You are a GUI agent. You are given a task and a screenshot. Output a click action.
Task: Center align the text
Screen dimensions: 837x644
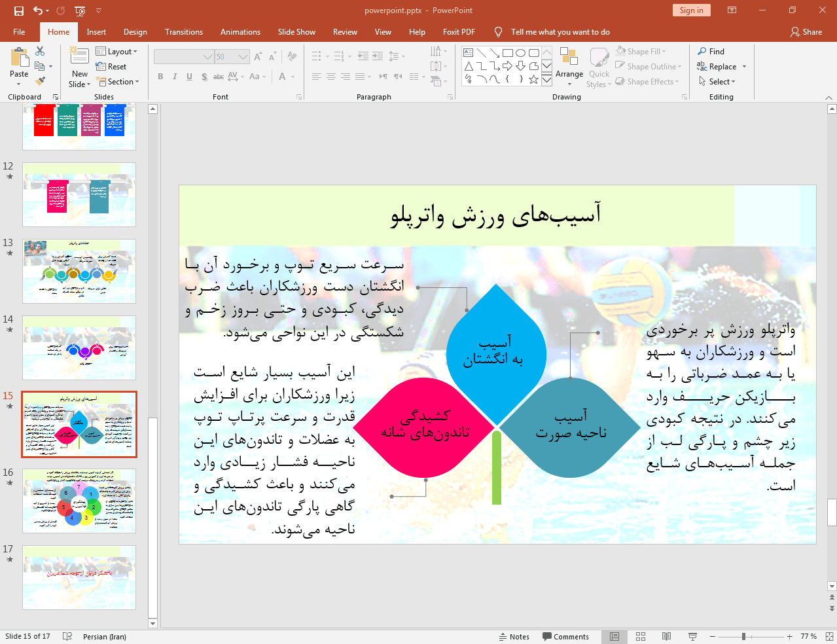point(331,77)
